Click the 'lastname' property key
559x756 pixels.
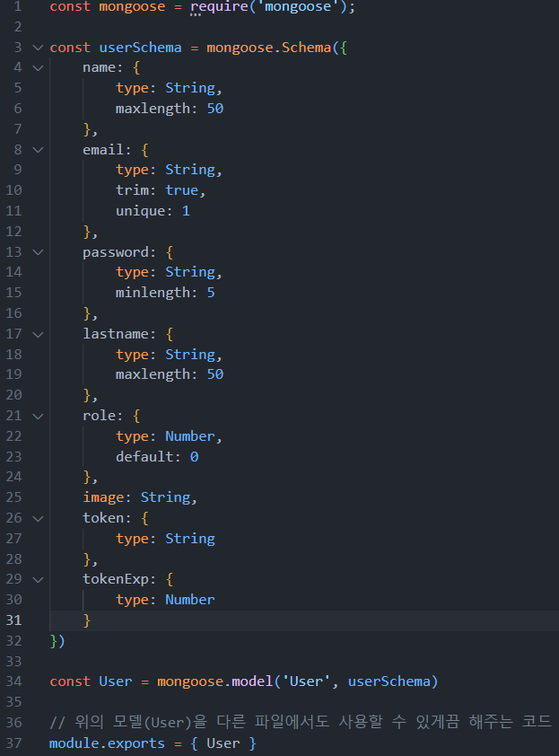(x=116, y=334)
